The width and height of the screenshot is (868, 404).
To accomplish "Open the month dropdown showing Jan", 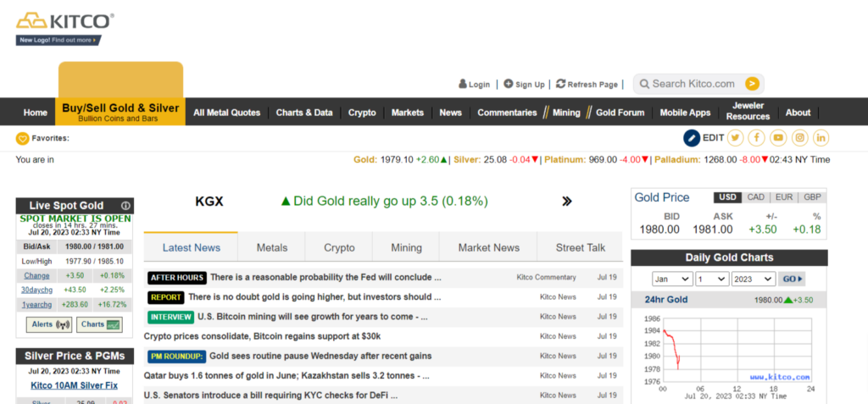I will (x=672, y=279).
